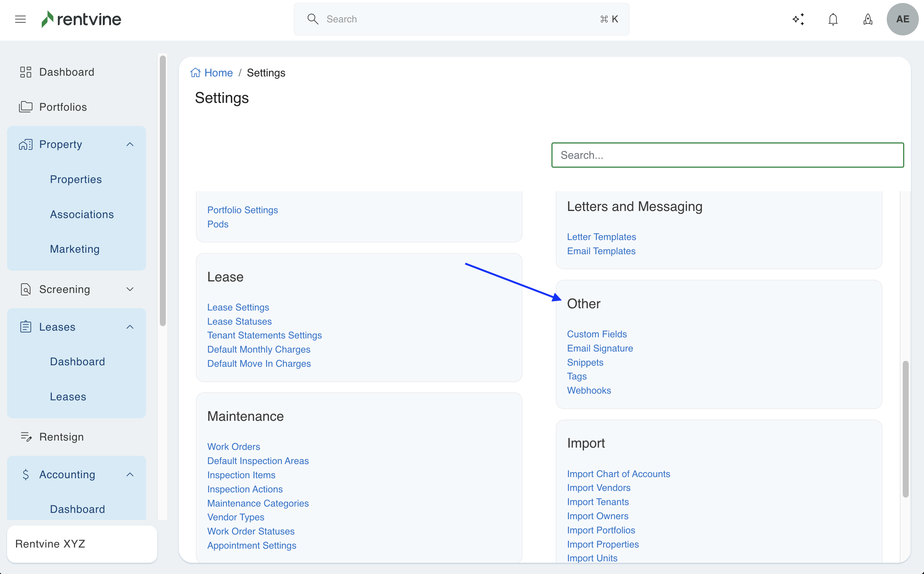Image resolution: width=924 pixels, height=574 pixels.
Task: Click the Rentvine logo
Action: 81,19
